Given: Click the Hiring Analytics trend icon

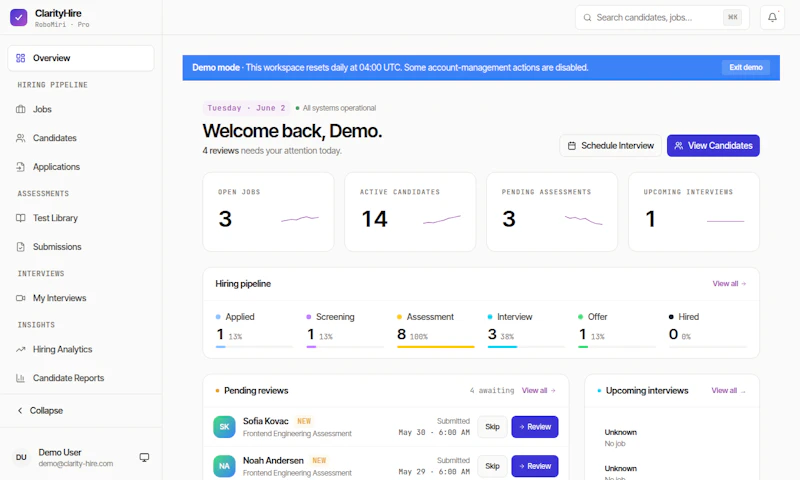Looking at the screenshot, I should click(20, 349).
